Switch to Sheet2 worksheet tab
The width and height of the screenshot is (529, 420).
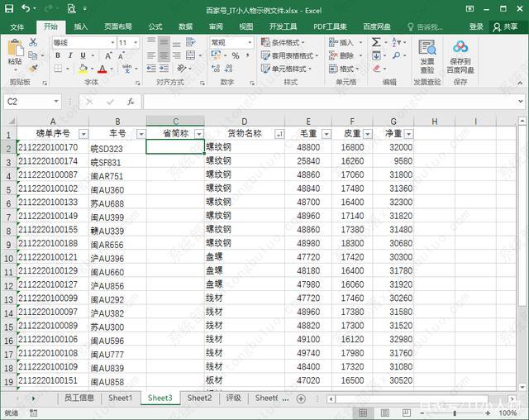pyautogui.click(x=199, y=398)
